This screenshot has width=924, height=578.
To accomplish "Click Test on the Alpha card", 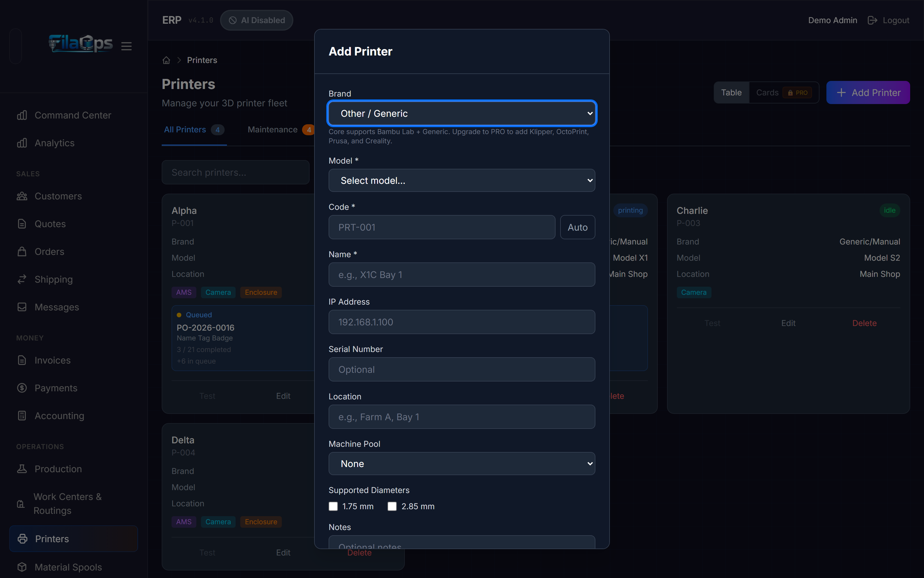I will (x=207, y=396).
